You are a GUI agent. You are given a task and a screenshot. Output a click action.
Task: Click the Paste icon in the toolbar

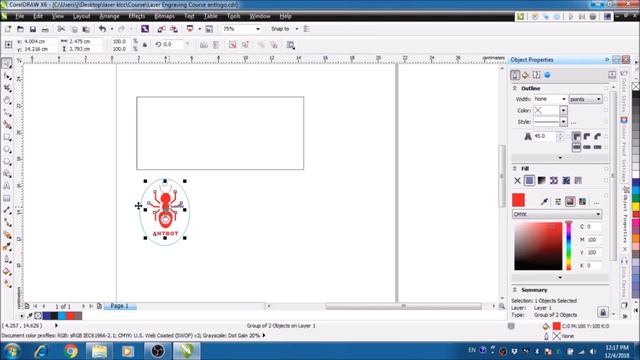point(86,29)
